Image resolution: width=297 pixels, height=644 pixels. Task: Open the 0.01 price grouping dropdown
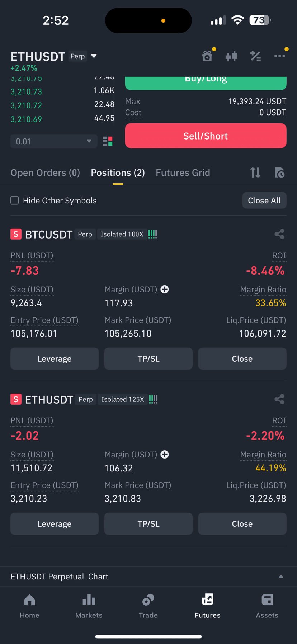pyautogui.click(x=54, y=141)
